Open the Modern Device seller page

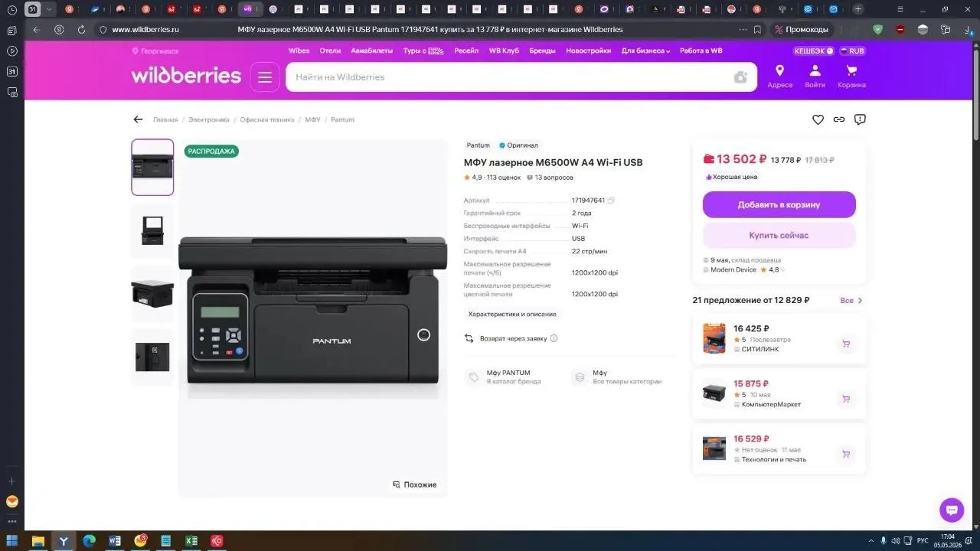[x=733, y=269]
